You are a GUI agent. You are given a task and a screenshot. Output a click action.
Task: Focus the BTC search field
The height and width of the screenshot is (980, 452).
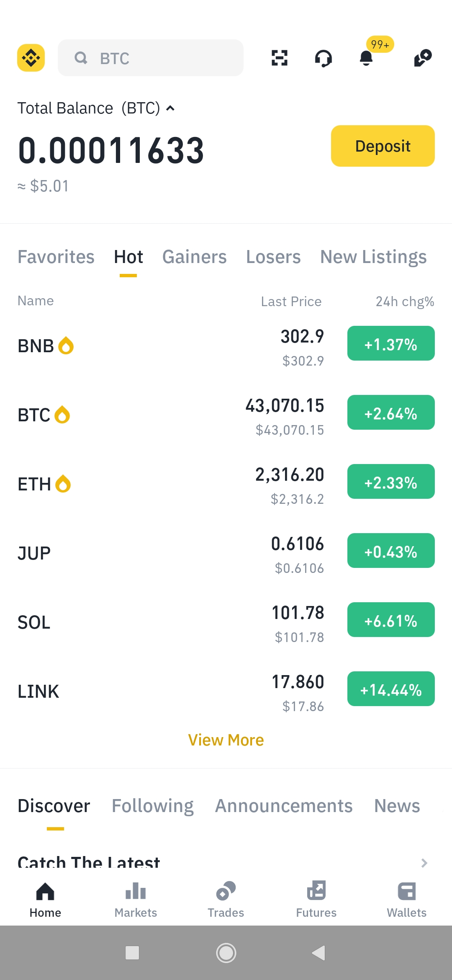tap(151, 58)
